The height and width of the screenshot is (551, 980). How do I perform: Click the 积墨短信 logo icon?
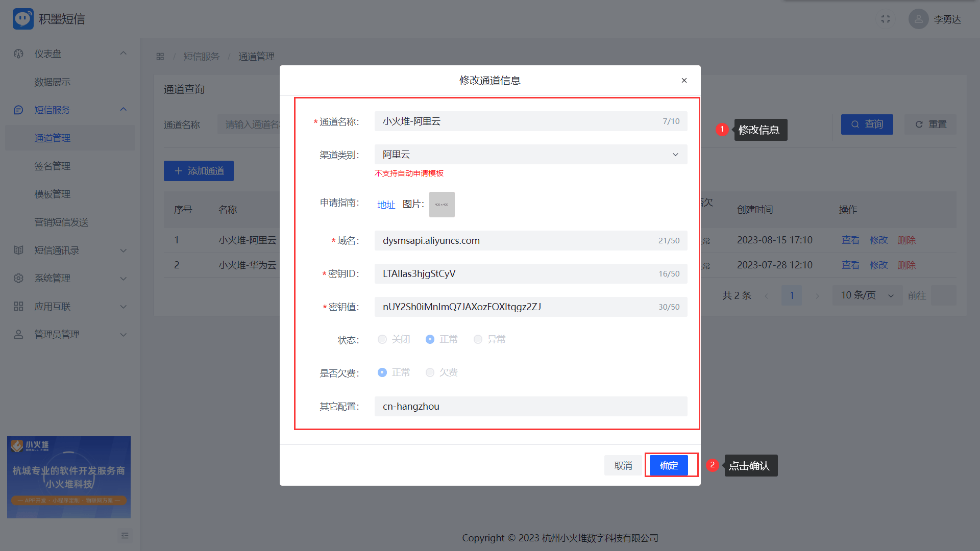click(x=23, y=19)
